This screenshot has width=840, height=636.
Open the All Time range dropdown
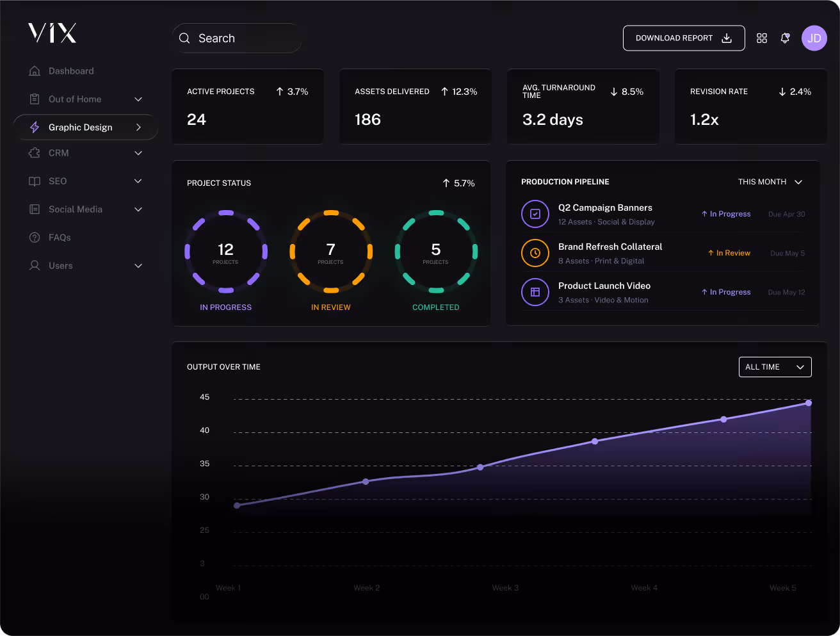[x=775, y=367]
